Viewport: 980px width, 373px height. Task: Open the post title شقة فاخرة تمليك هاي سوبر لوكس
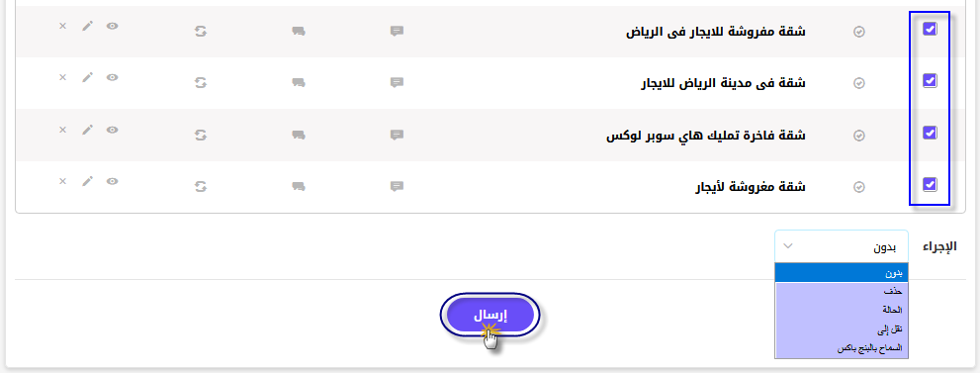[706, 135]
